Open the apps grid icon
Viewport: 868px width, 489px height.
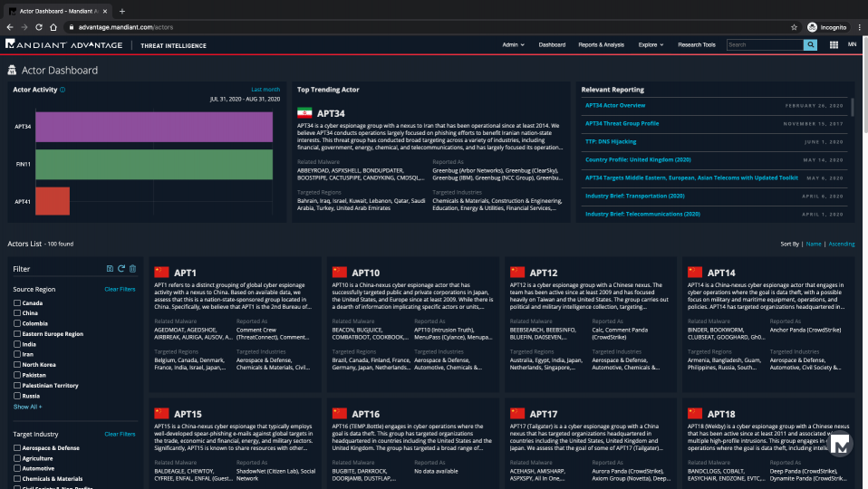[x=834, y=44]
